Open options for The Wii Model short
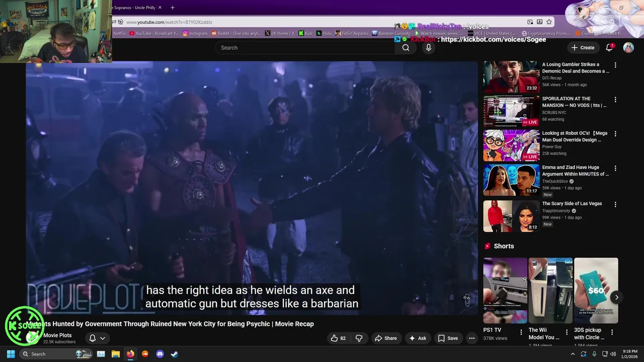Image resolution: width=644 pixels, height=362 pixels. 567,332
